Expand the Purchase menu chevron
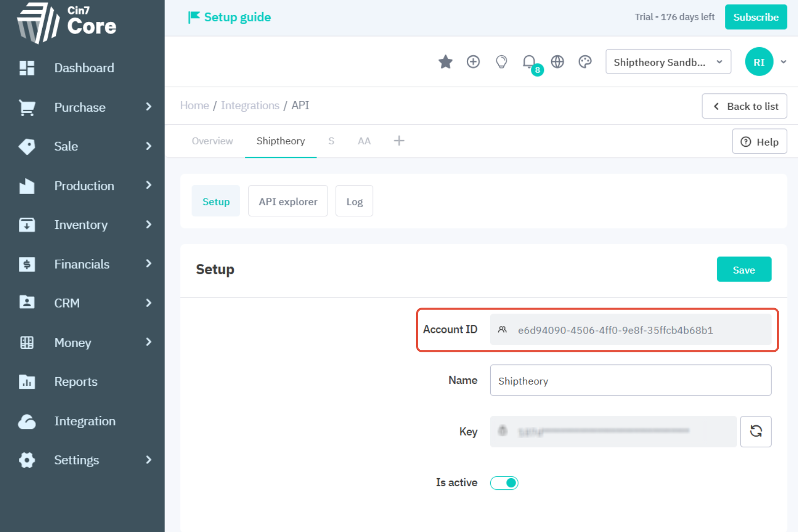 click(x=149, y=107)
